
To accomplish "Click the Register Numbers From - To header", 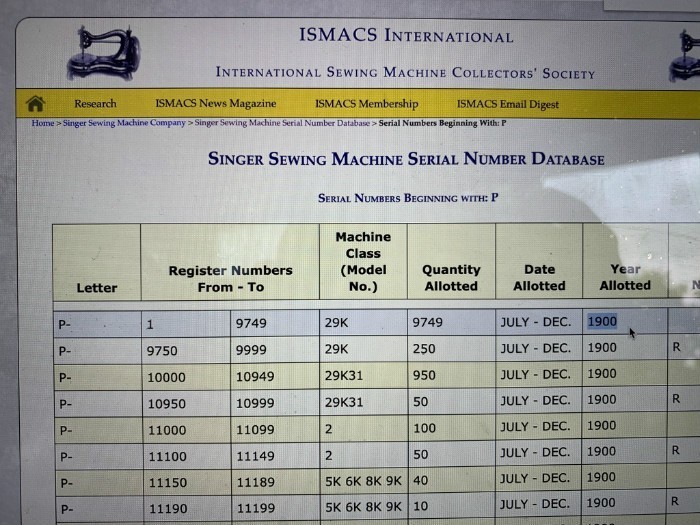I will (x=230, y=278).
